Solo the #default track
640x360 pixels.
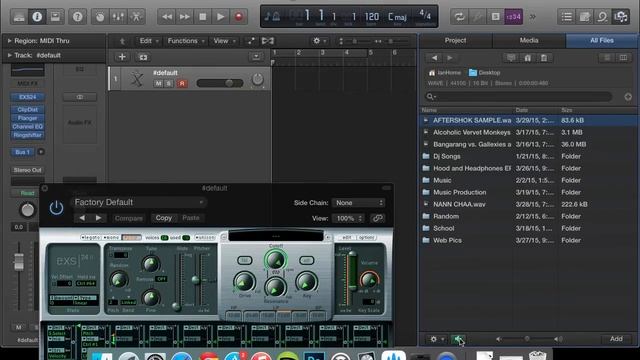[x=169, y=83]
